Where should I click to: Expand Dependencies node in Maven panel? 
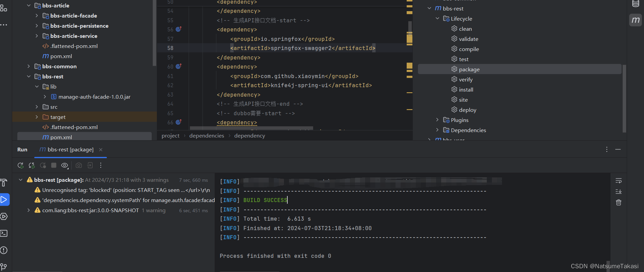click(437, 130)
